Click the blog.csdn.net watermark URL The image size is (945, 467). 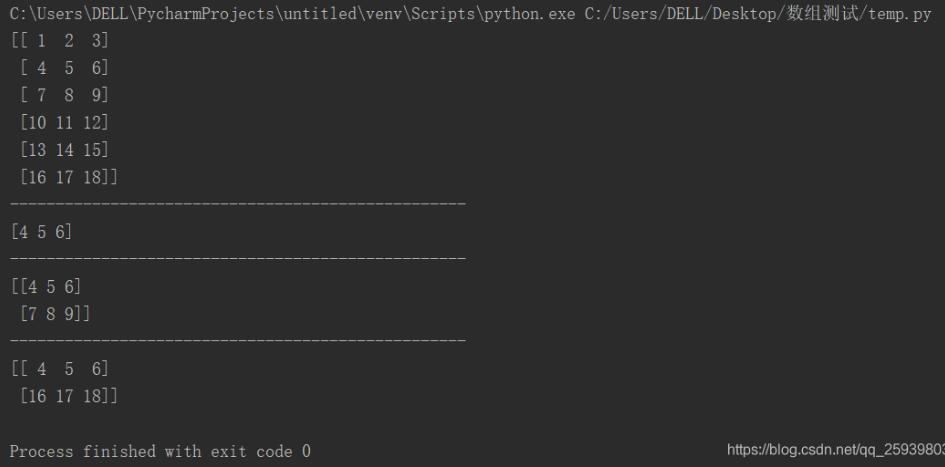tap(835, 451)
